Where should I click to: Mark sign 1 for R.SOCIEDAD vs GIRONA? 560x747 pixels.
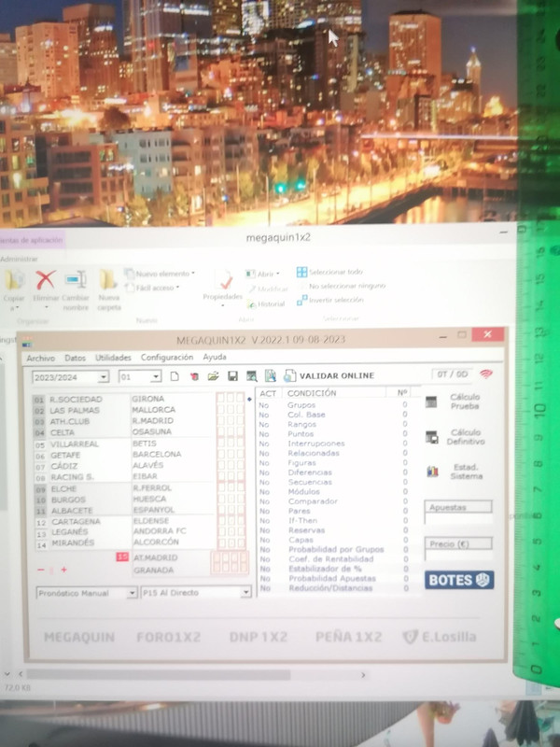(x=220, y=398)
